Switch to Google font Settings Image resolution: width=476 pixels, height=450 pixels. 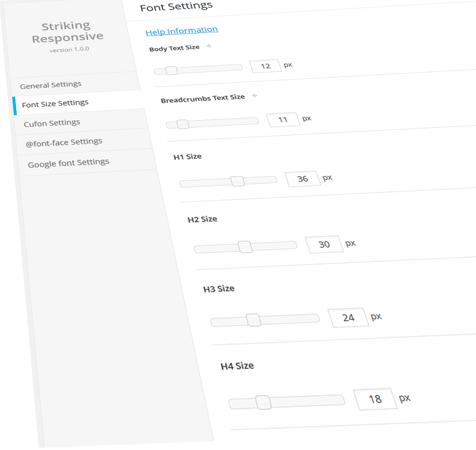pyautogui.click(x=69, y=163)
